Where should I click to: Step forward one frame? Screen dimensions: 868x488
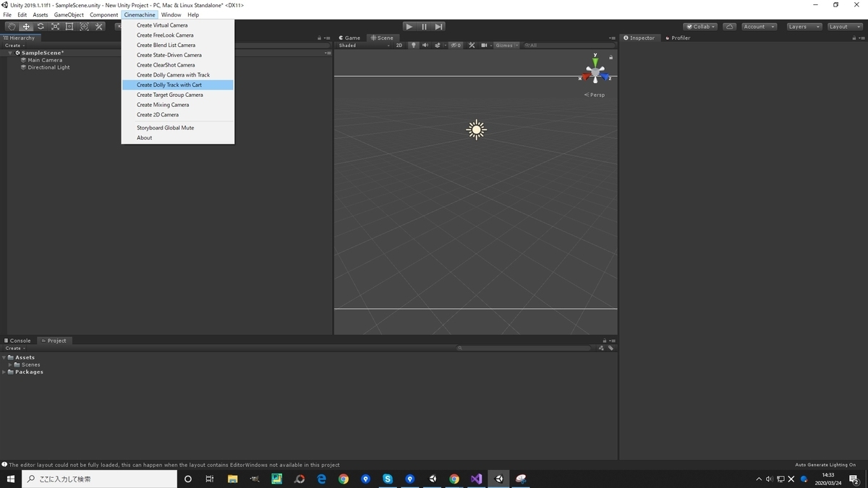[439, 27]
